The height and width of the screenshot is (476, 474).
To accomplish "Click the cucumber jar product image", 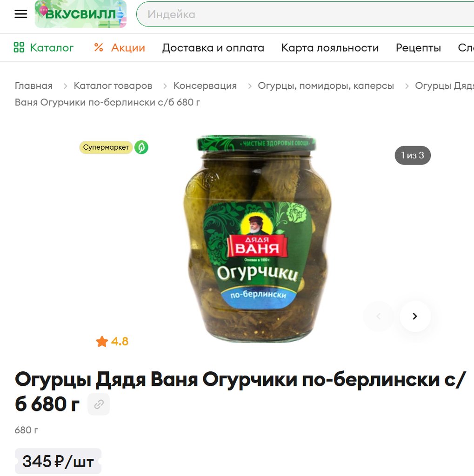I will [x=257, y=239].
